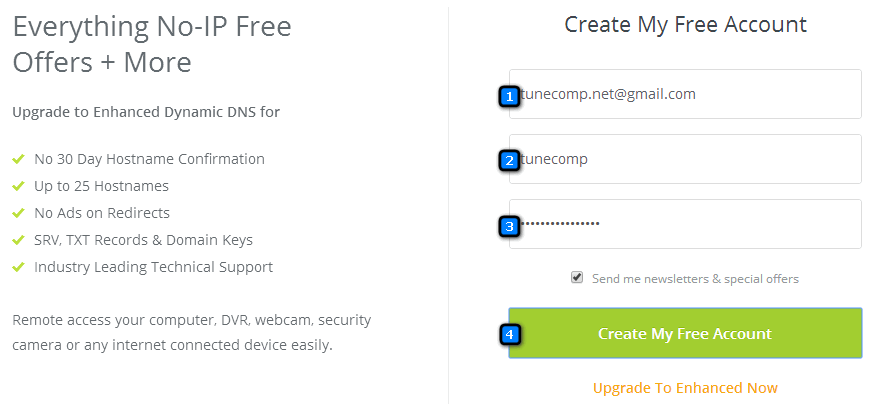Click checkmark next to SRV, TXT Records
The image size is (877, 404).
[x=18, y=240]
